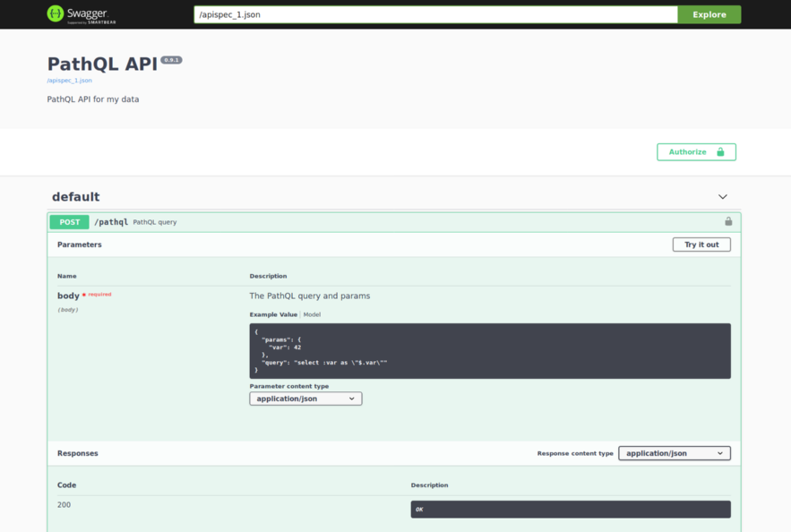The height and width of the screenshot is (532, 791).
Task: Click the /pathql endpoint path
Action: click(x=111, y=222)
